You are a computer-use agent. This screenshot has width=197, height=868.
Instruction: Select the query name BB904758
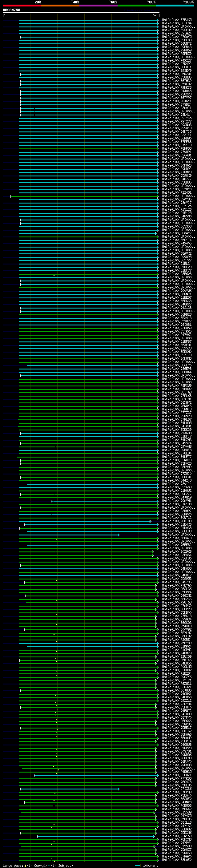point(11,10)
